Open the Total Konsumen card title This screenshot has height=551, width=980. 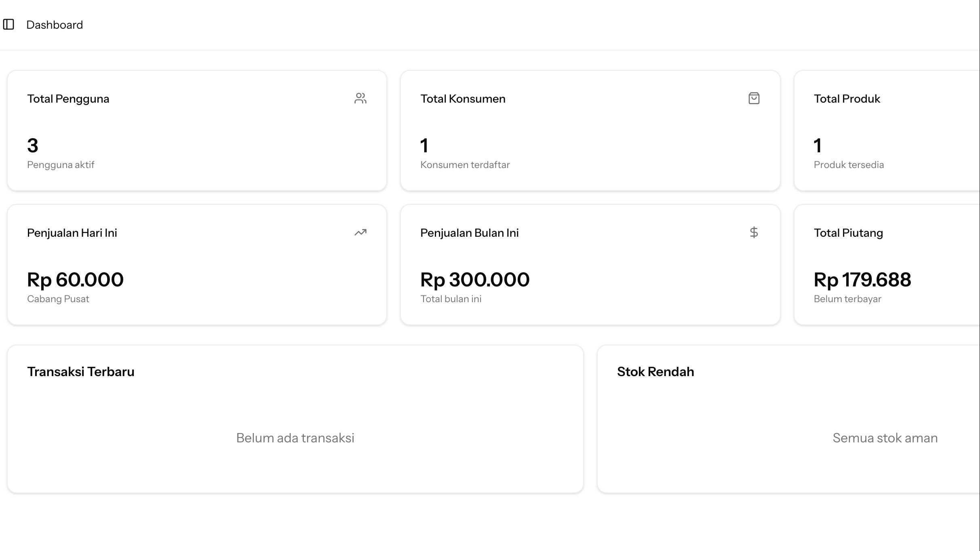point(463,99)
